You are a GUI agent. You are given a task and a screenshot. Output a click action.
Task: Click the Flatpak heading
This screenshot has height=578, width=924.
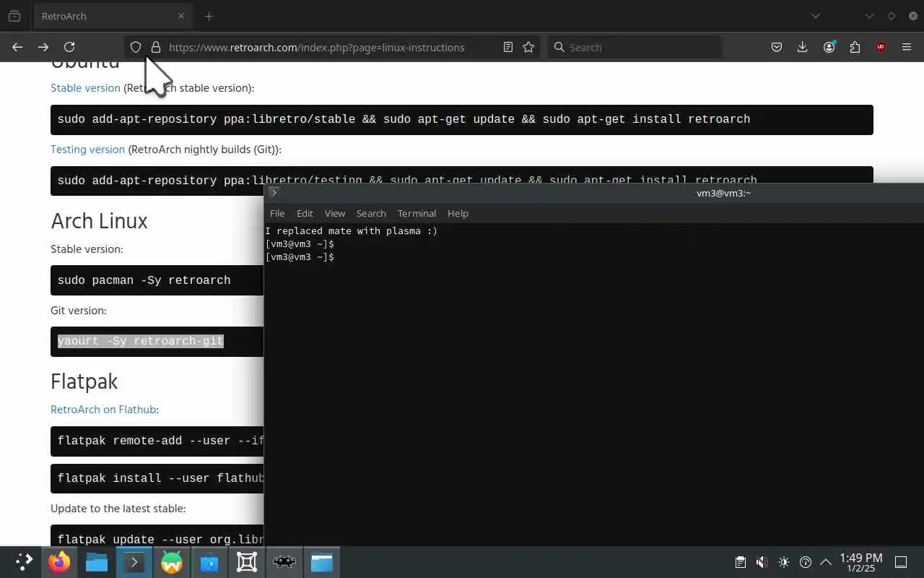pos(84,381)
